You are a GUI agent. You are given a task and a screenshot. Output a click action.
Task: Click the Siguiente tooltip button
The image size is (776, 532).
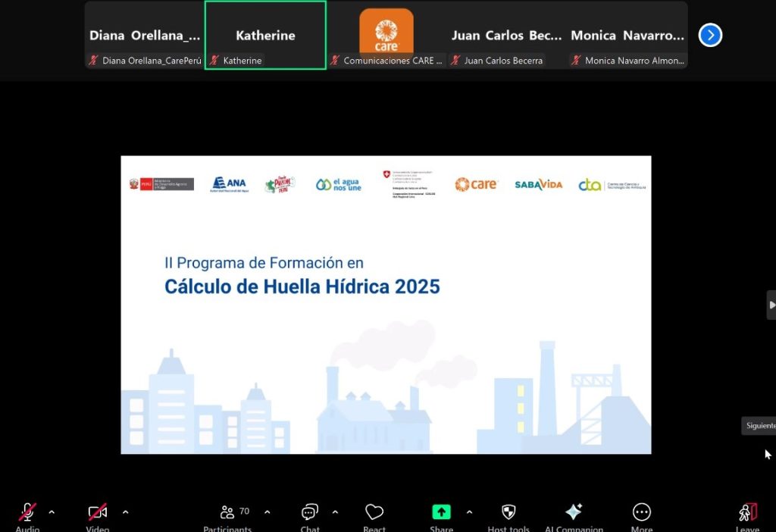tap(760, 426)
